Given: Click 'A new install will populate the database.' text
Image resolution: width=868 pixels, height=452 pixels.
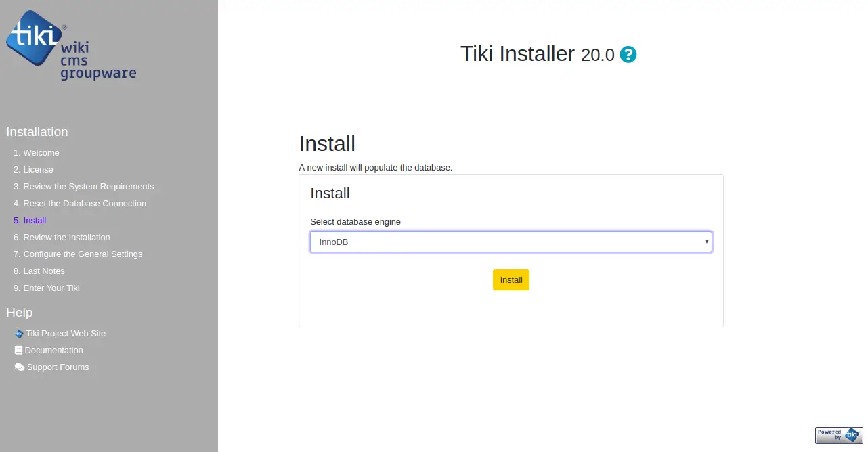Looking at the screenshot, I should point(375,167).
